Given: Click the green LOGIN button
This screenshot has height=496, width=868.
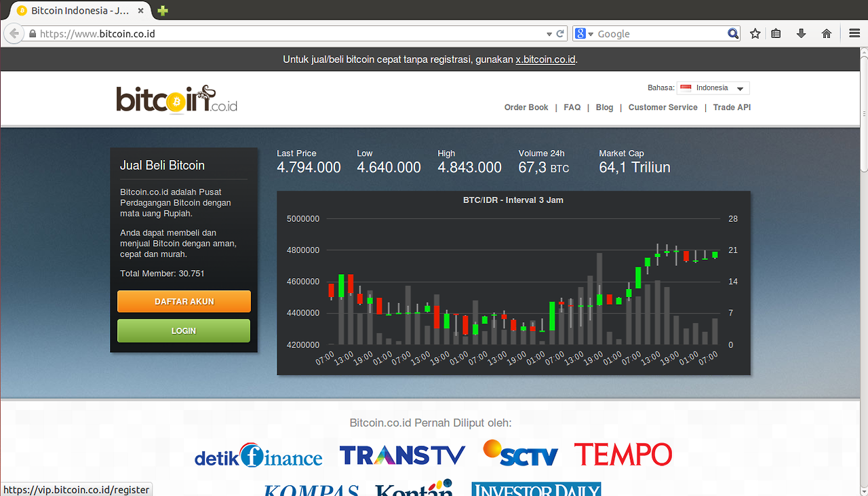Looking at the screenshot, I should 184,330.
